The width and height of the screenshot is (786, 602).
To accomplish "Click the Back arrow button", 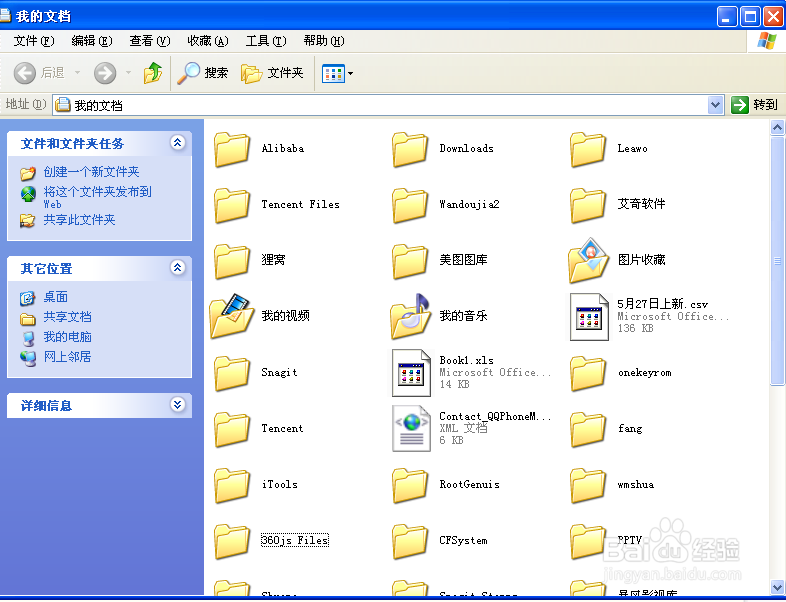I will (x=24, y=73).
